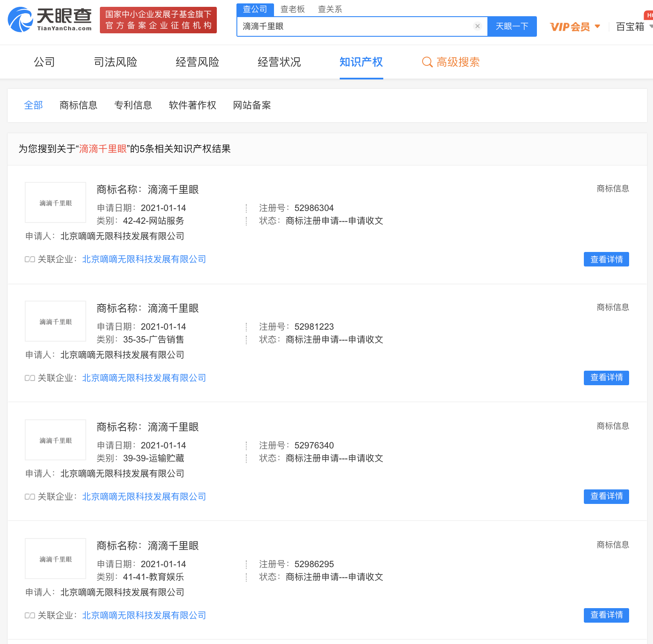653x644 pixels.
Task: Click monitor icon beside 39-39 运输贮藏 result's 关联企业
Action: tap(29, 496)
